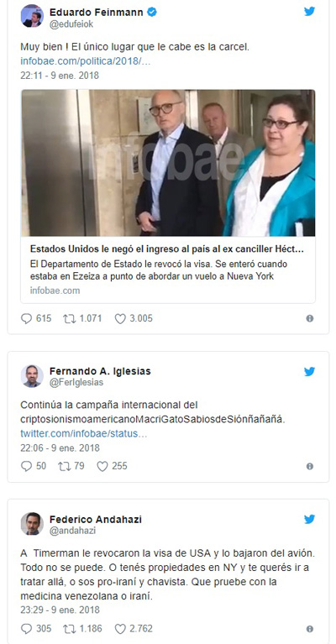Click the @andahazi handle
Image resolution: width=336 pixels, height=644 pixels.
click(x=73, y=531)
